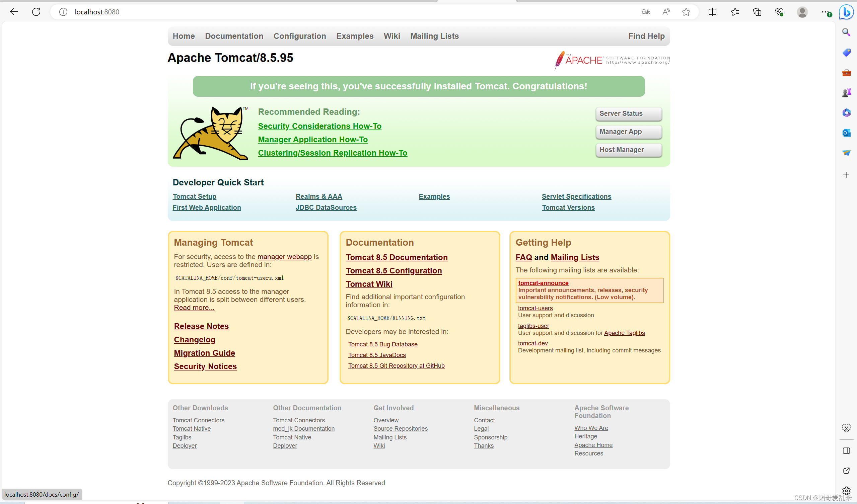This screenshot has height=504, width=857.
Task: Open the Documentation nav menu item
Action: [234, 36]
